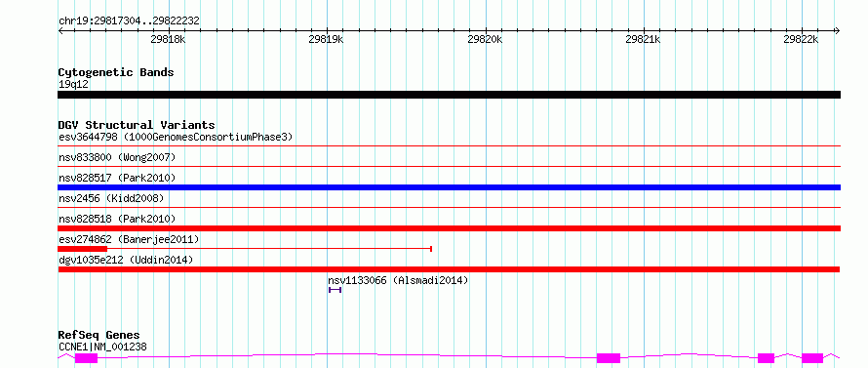Open variant nsv2456 (Kidd2008) label

111,198
